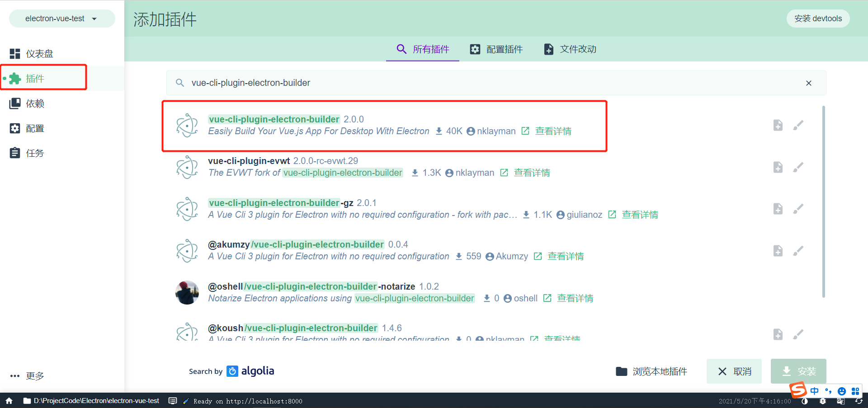
Task: Click the 浏览本地插件 button
Action: [651, 371]
